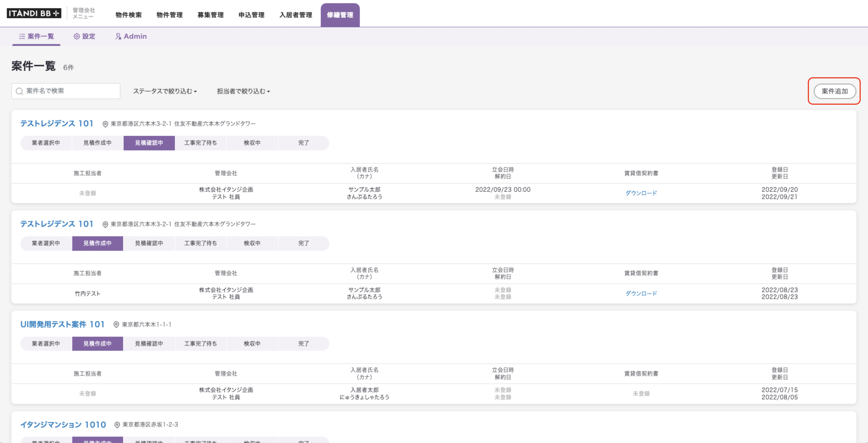Open UI開発用テスト案件 101 case title
The height and width of the screenshot is (443, 868).
coord(62,324)
